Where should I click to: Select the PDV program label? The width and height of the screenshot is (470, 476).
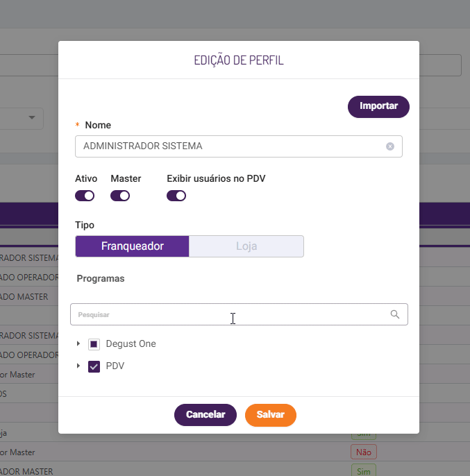(x=115, y=366)
